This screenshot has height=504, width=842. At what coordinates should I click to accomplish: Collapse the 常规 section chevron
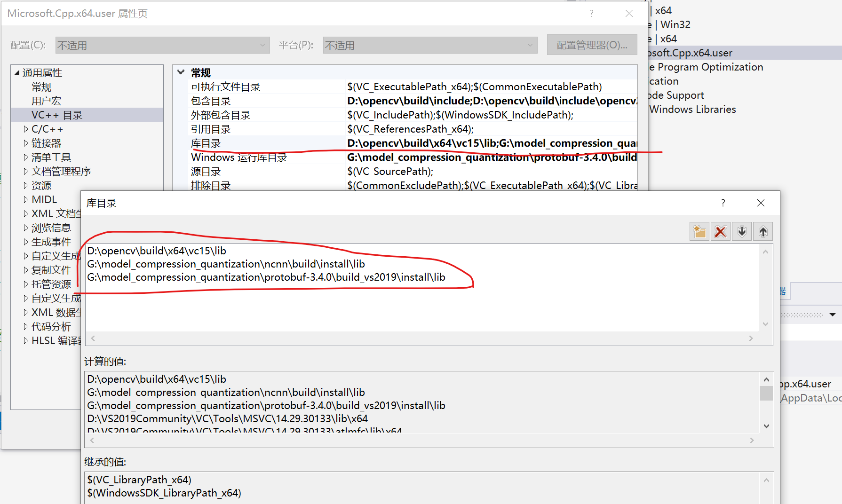coord(181,72)
